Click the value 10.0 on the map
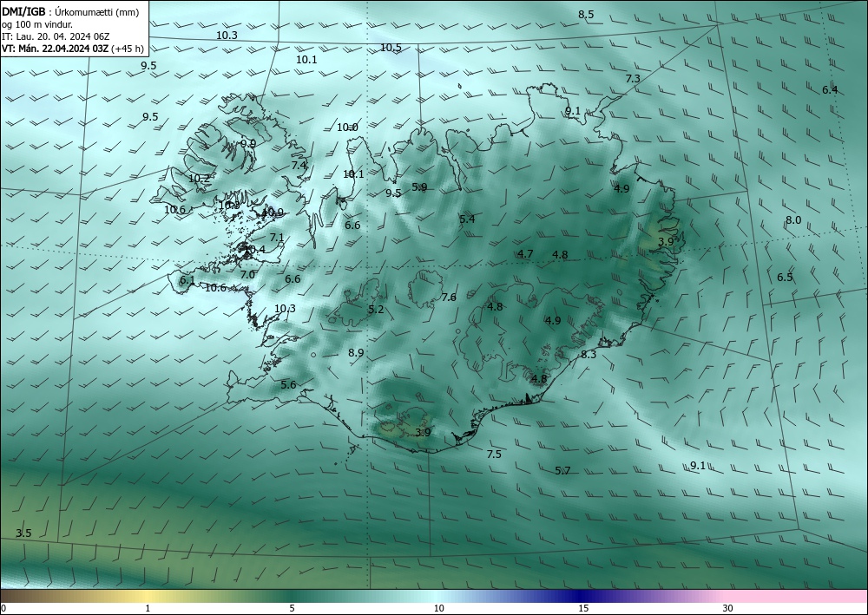 (x=348, y=128)
